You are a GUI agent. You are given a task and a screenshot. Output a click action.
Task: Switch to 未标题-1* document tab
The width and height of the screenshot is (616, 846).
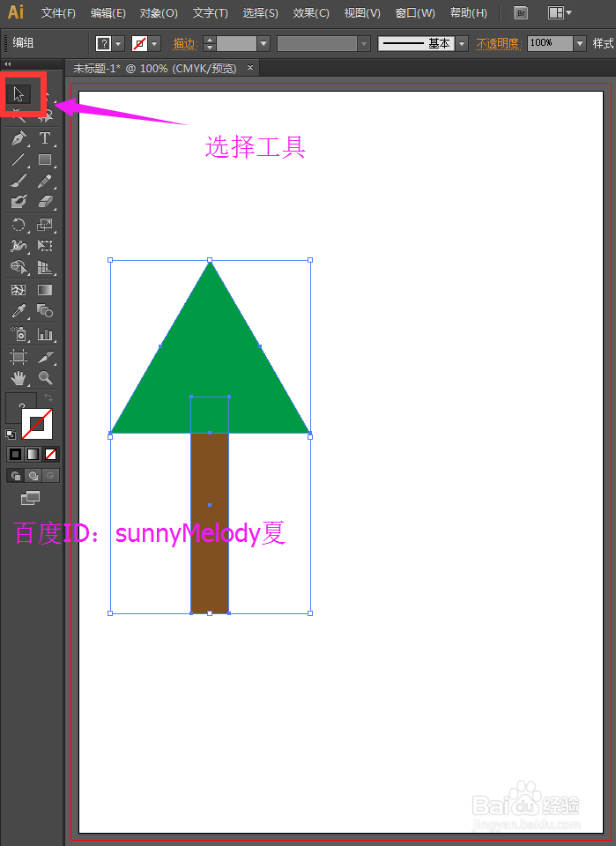click(155, 69)
